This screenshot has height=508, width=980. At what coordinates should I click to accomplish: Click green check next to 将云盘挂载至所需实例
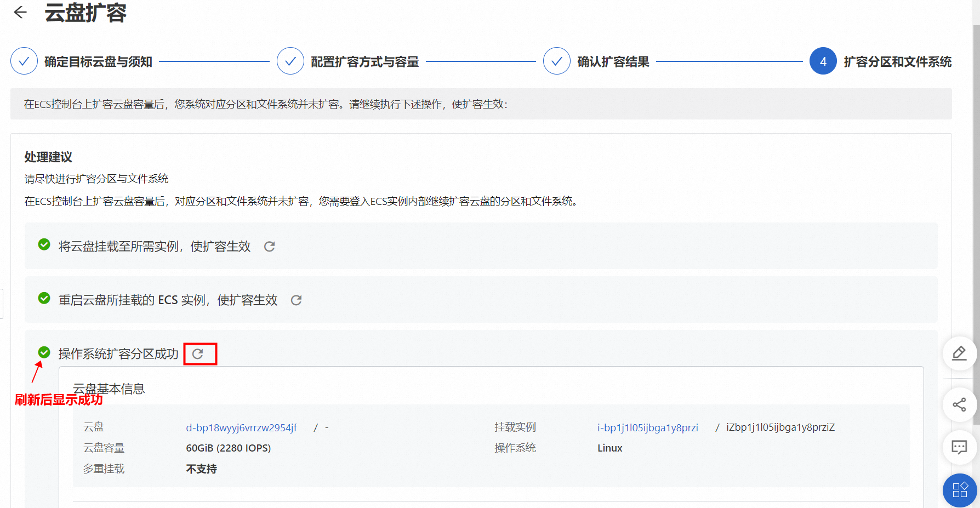click(44, 245)
